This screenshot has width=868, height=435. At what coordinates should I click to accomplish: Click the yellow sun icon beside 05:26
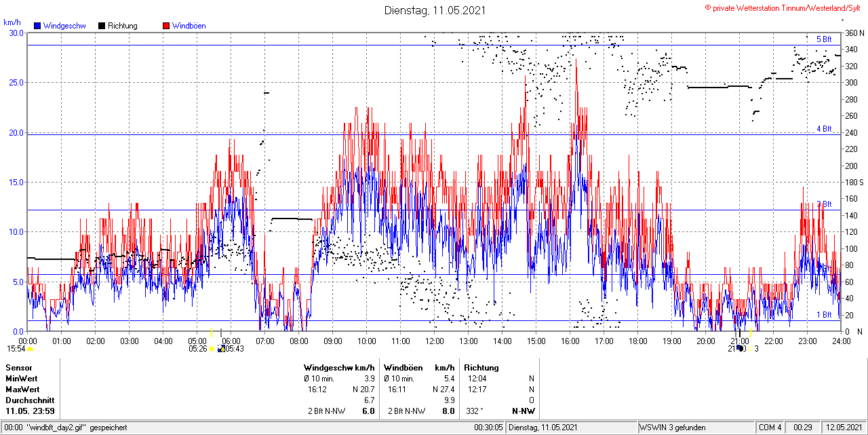point(212,349)
